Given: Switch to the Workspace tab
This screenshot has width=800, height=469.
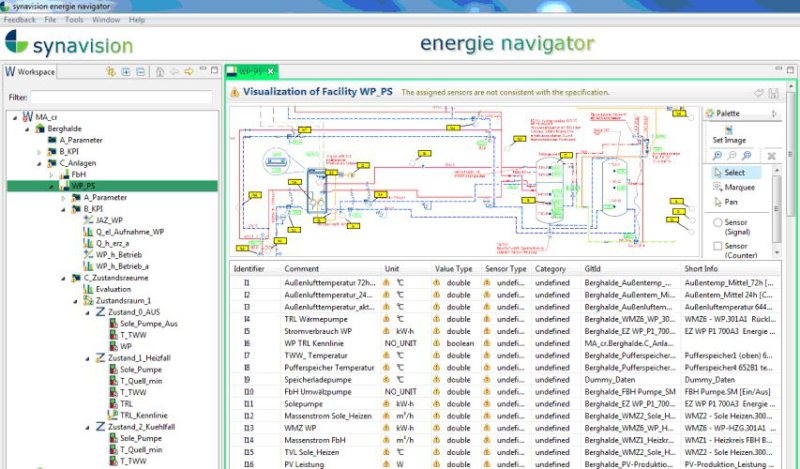Looking at the screenshot, I should [30, 71].
